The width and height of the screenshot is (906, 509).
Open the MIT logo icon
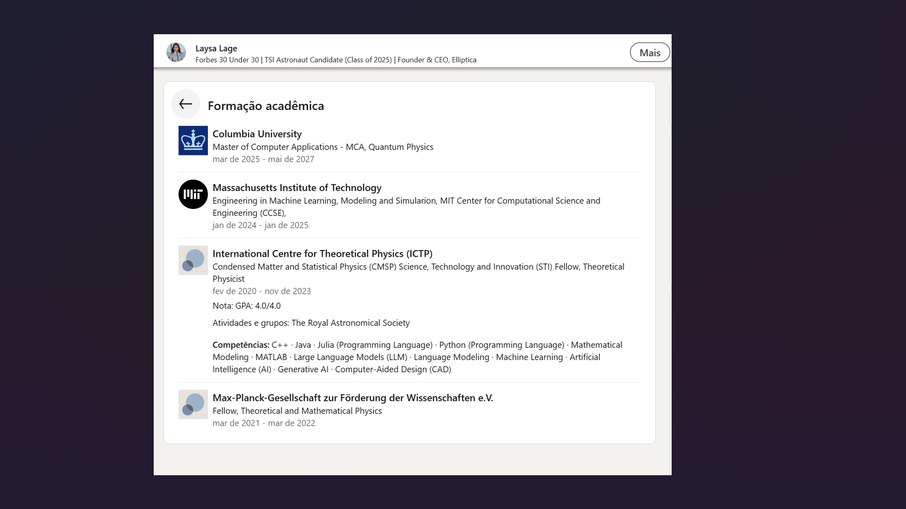pos(193,194)
